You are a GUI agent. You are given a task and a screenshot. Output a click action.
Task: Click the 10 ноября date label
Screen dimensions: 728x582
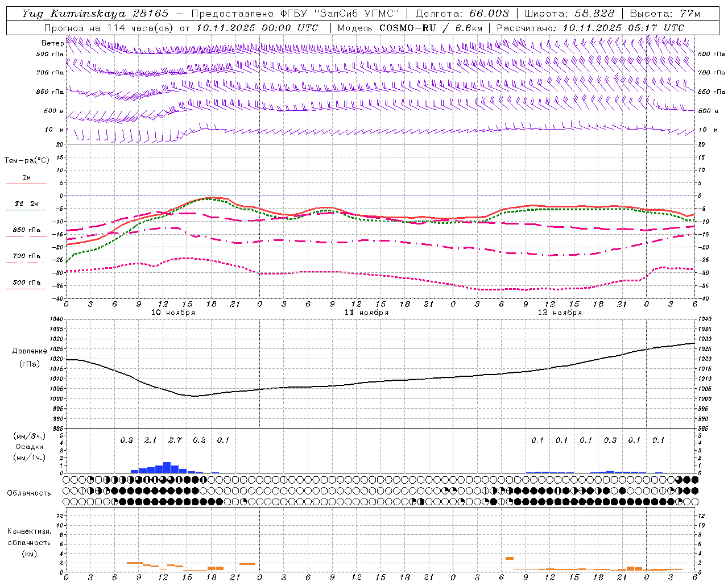pos(173,313)
